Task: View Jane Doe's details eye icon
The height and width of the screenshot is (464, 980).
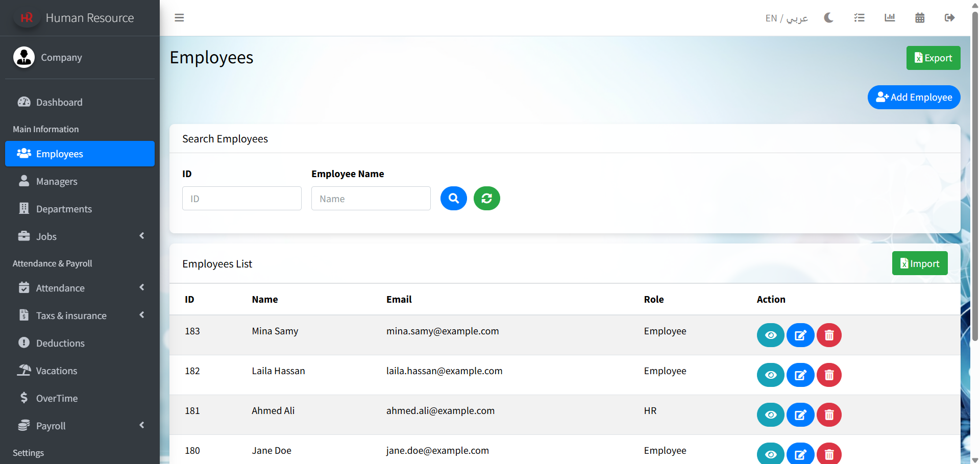Action: pos(771,454)
